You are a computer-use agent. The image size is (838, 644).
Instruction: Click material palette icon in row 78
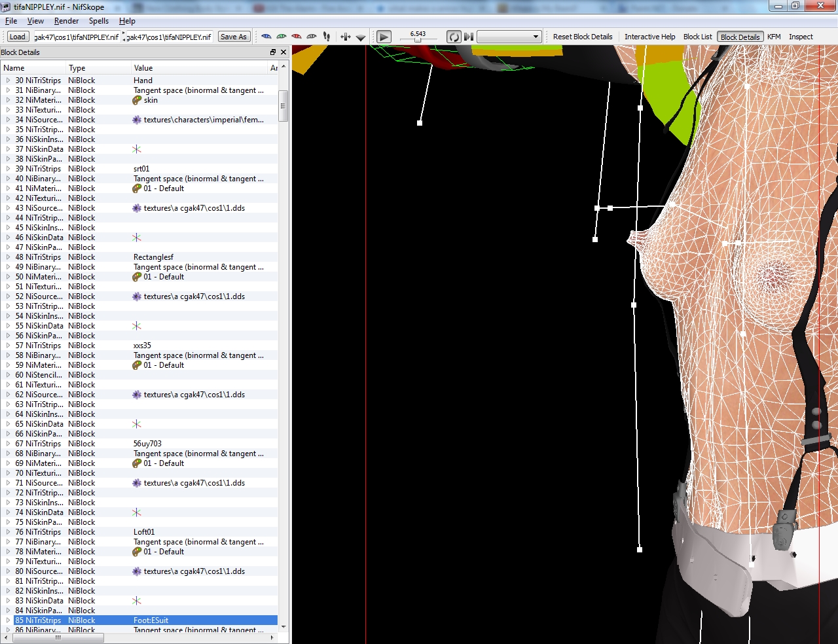[137, 552]
